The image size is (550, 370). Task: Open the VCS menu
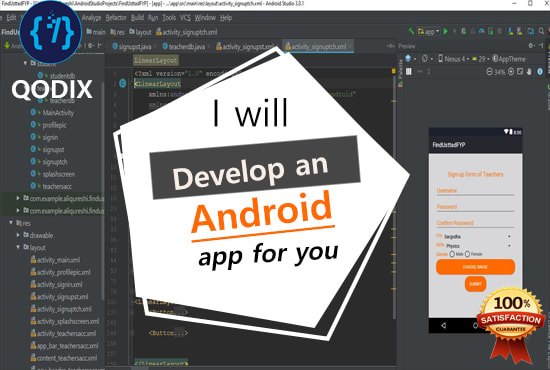pyautogui.click(x=185, y=18)
